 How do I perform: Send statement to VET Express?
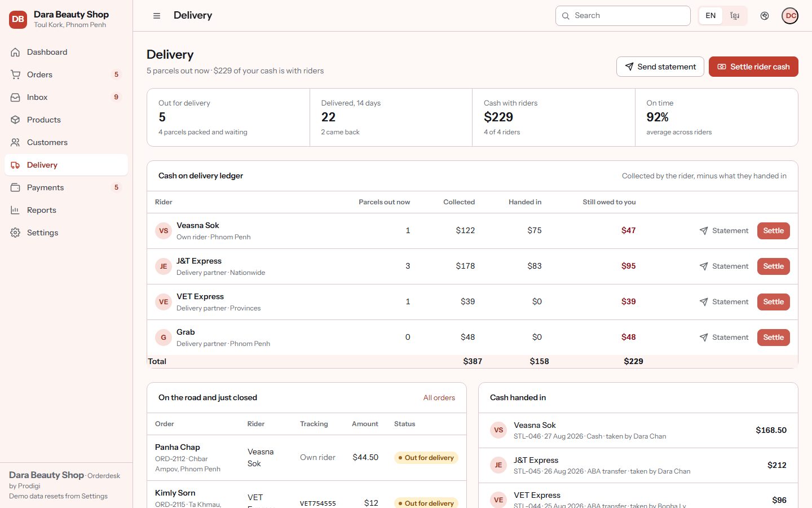tap(724, 302)
